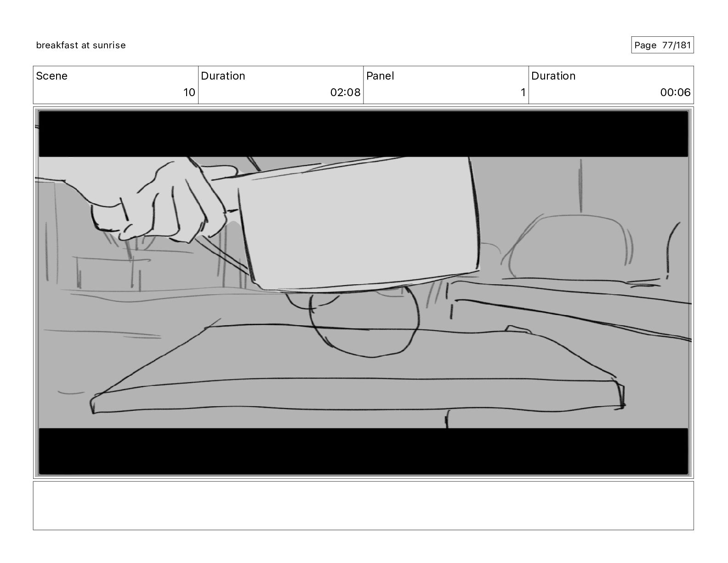Click the panel number 1
Image resolution: width=728 pixels, height=563 pixels.
523,92
